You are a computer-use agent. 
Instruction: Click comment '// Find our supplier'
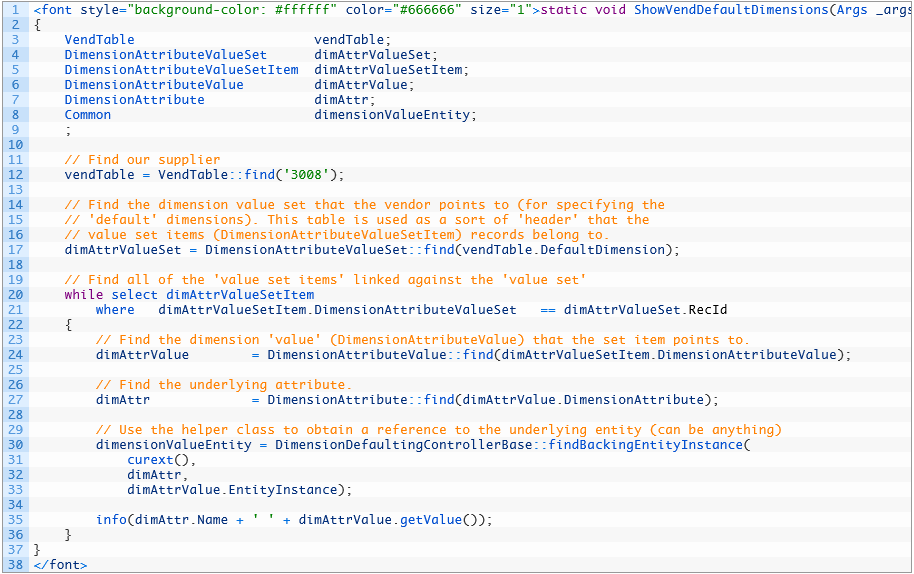click(142, 160)
